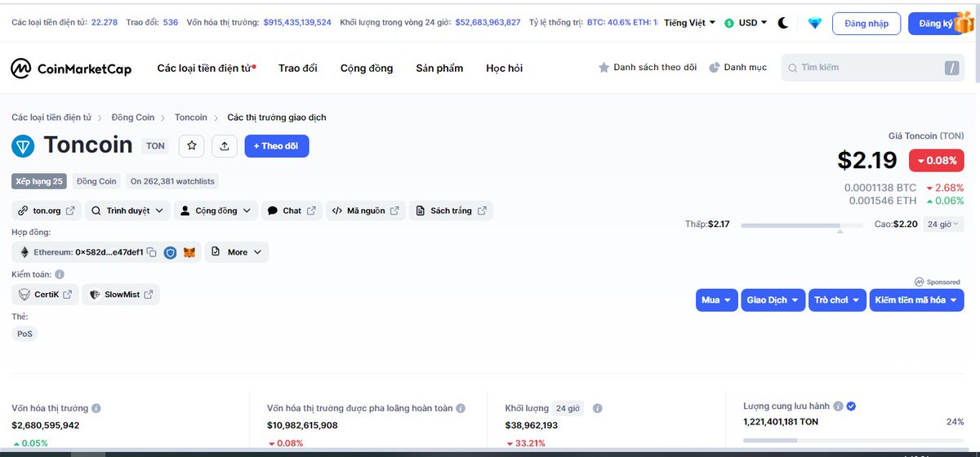Open Chat link
This screenshot has height=457, width=980.
[292, 211]
